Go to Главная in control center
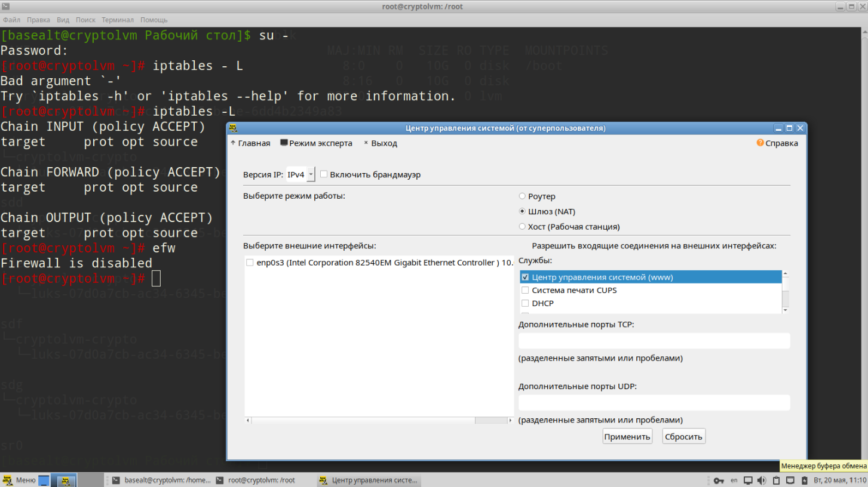The width and height of the screenshot is (868, 487). 250,143
